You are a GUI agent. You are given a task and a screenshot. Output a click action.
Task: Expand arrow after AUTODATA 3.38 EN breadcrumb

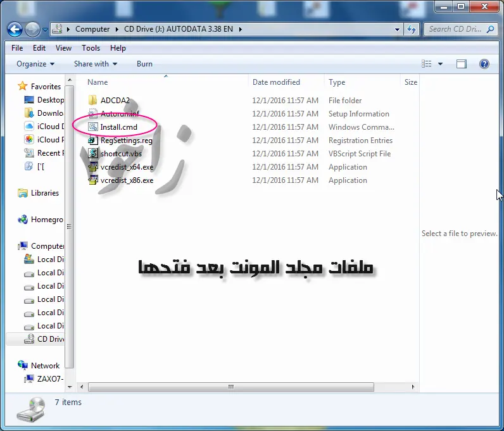click(x=241, y=29)
